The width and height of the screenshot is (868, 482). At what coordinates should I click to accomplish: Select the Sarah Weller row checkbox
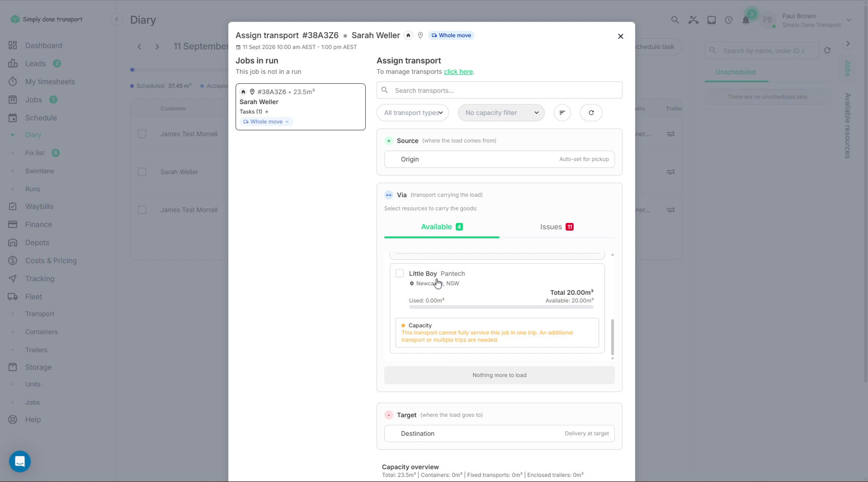pyautogui.click(x=142, y=172)
